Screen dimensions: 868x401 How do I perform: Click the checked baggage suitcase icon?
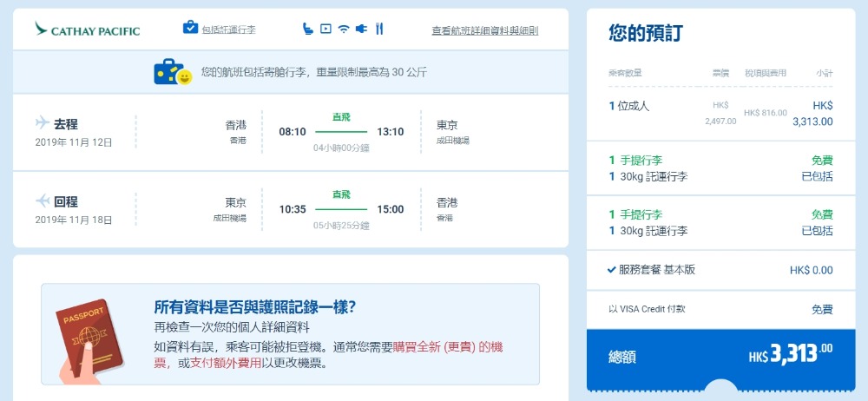click(190, 28)
